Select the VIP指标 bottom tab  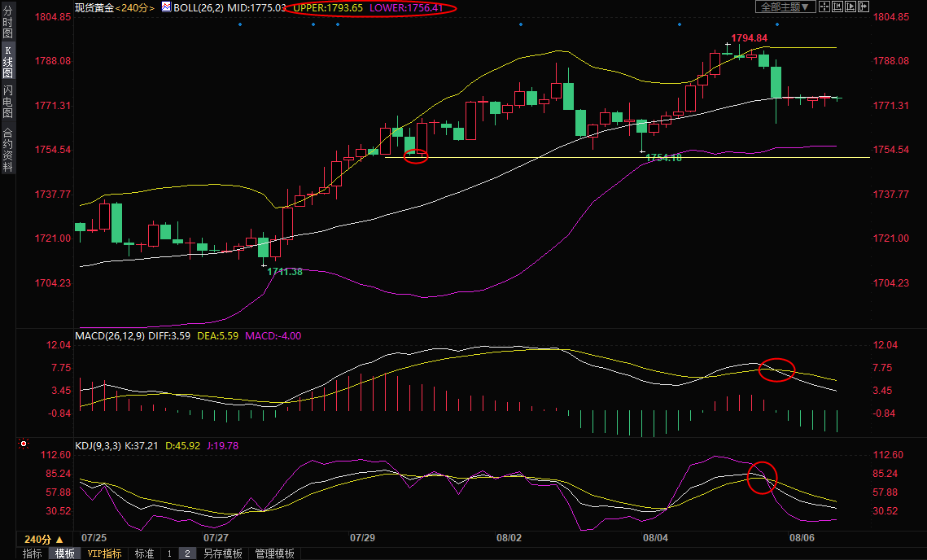click(x=104, y=553)
